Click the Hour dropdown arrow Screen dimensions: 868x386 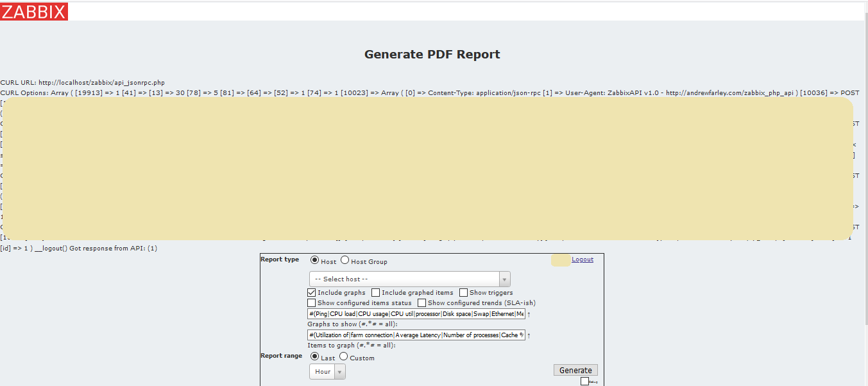[x=341, y=371]
